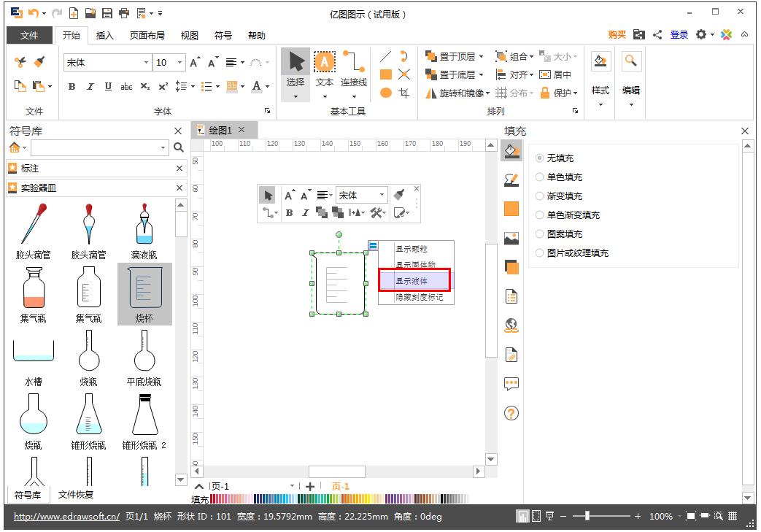This screenshot has height=532, width=761.
Task: Select the 无填充 radio button
Action: [539, 158]
